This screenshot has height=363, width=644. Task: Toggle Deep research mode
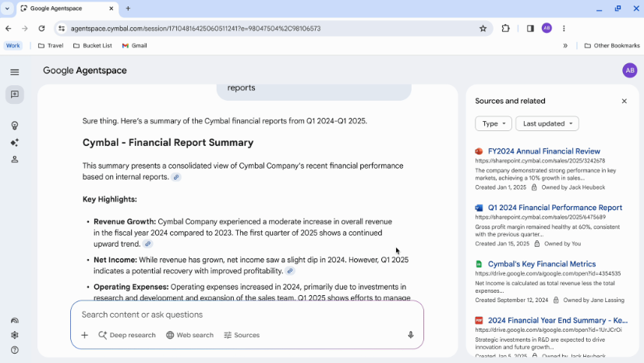127,335
